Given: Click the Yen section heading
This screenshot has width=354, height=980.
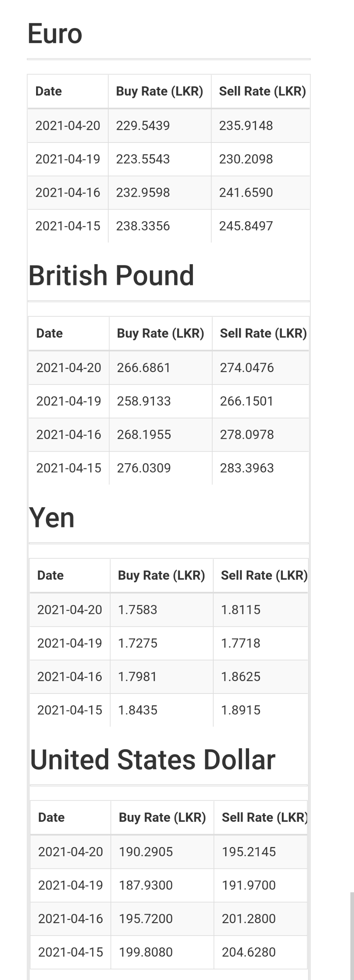Looking at the screenshot, I should click(52, 518).
